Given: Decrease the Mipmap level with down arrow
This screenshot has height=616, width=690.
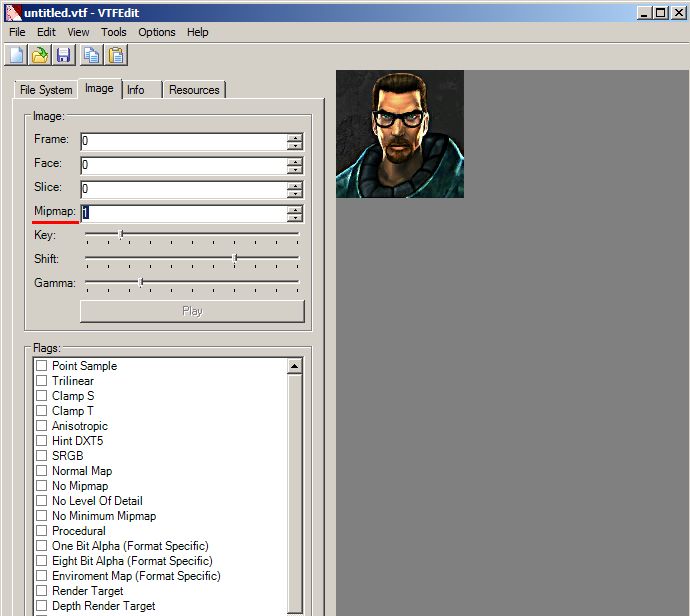Looking at the screenshot, I should (295, 217).
